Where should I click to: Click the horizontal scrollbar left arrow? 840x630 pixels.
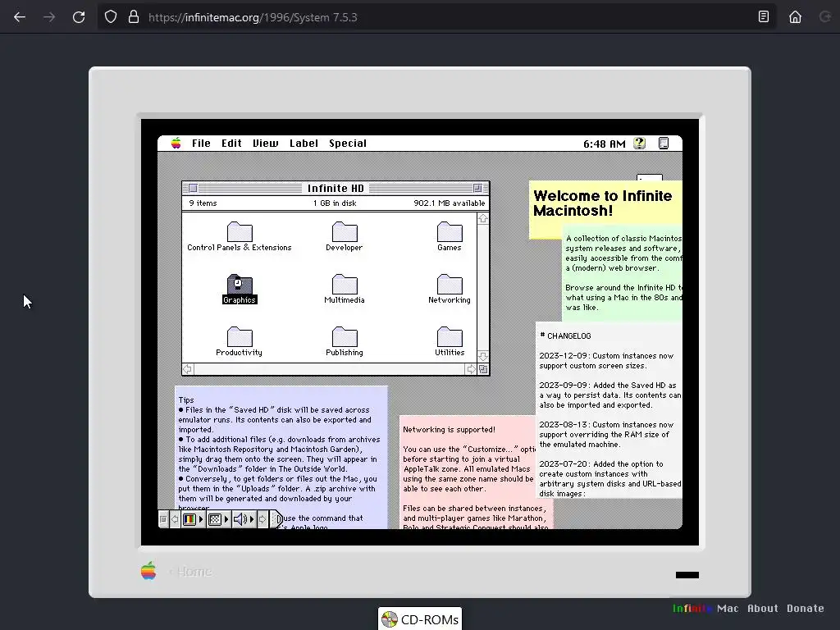pyautogui.click(x=188, y=369)
